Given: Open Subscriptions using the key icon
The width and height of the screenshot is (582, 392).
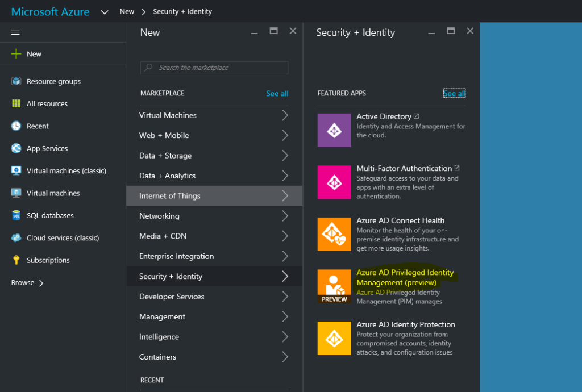Looking at the screenshot, I should [x=17, y=260].
